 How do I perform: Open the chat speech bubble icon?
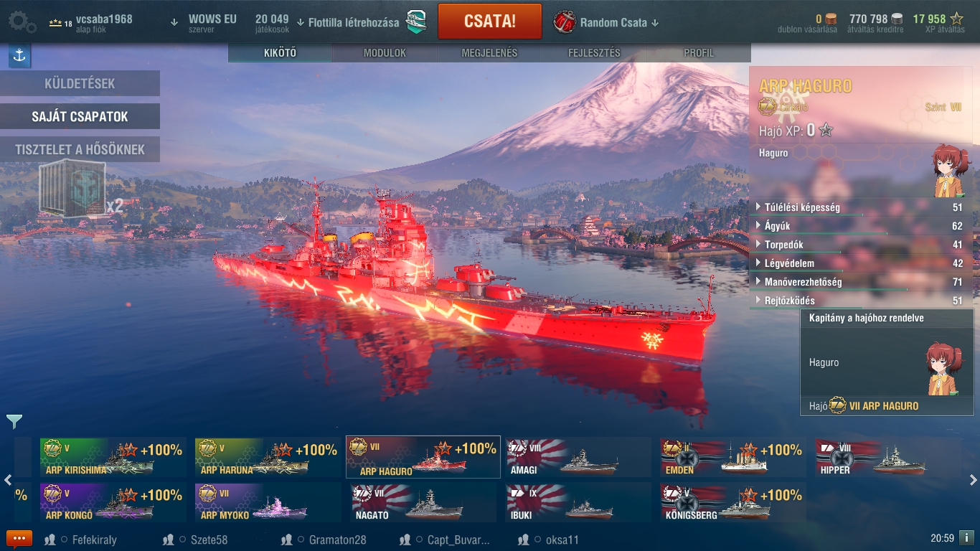pyautogui.click(x=19, y=539)
